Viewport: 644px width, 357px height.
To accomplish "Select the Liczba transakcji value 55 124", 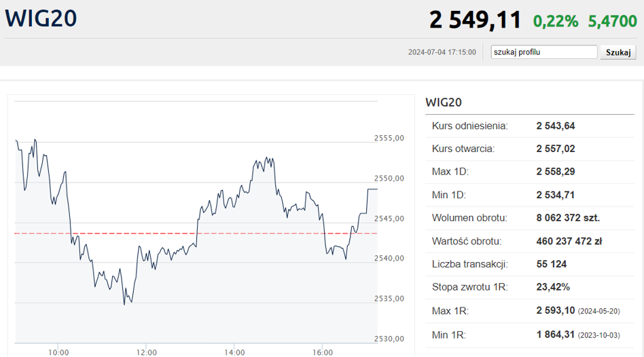I will [x=551, y=264].
